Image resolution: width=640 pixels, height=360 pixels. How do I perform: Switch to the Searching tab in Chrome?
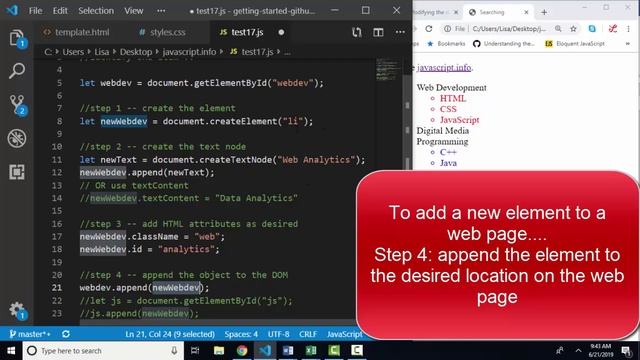click(x=499, y=12)
